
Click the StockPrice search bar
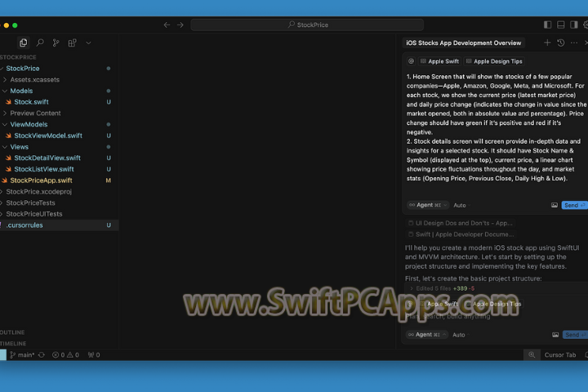307,24
